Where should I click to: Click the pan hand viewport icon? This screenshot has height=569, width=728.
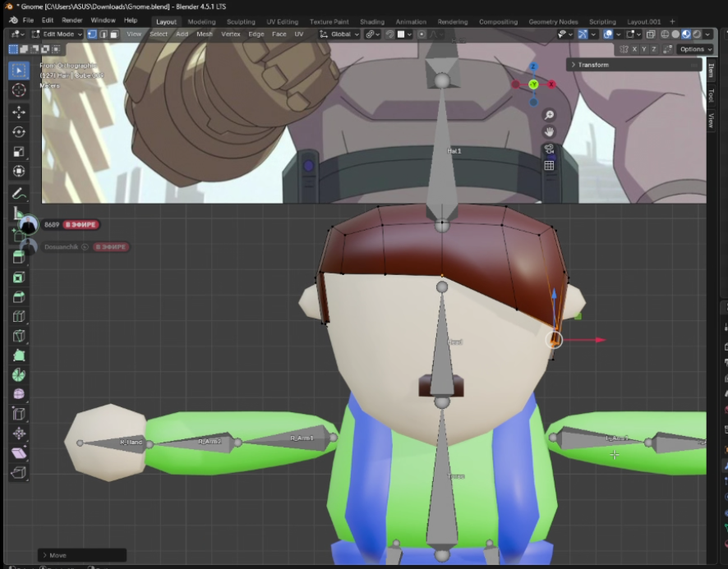pyautogui.click(x=549, y=131)
